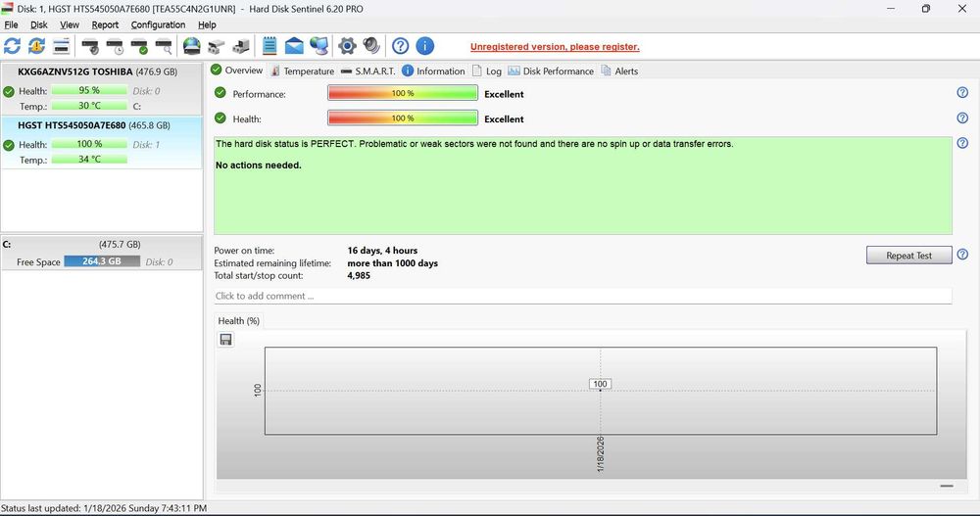Click the blue Refresh arrows toolbar icon
This screenshot has width=980, height=516.
click(x=13, y=46)
